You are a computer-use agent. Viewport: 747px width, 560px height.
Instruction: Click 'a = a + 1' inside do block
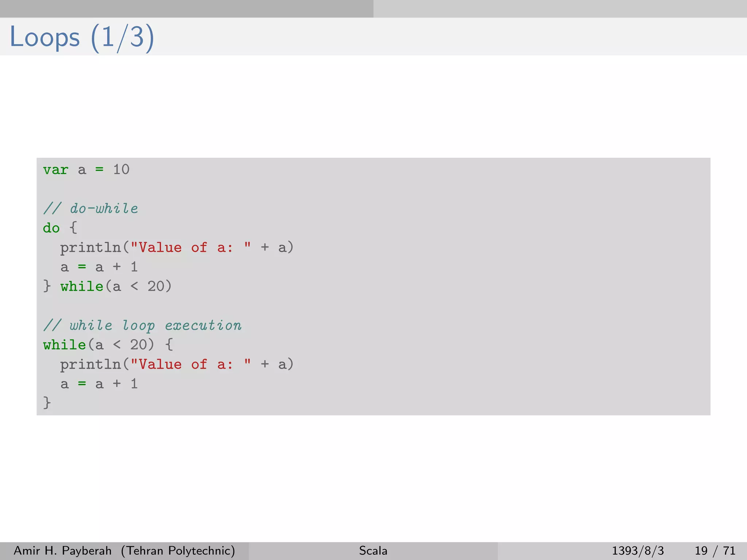point(99,267)
